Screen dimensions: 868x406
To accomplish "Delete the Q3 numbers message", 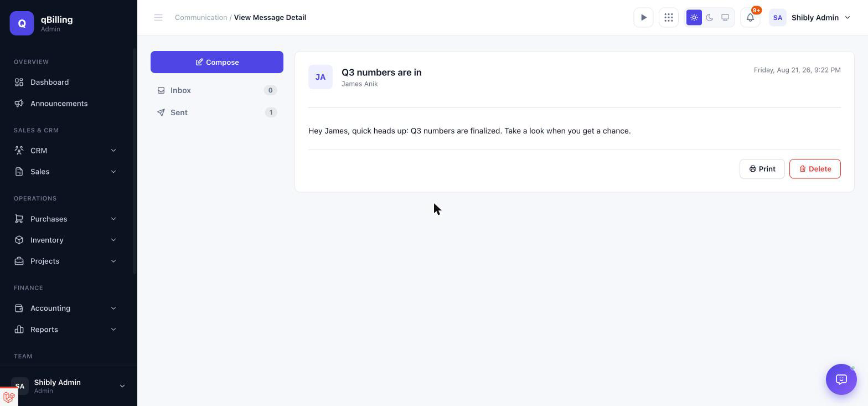I will click(815, 169).
